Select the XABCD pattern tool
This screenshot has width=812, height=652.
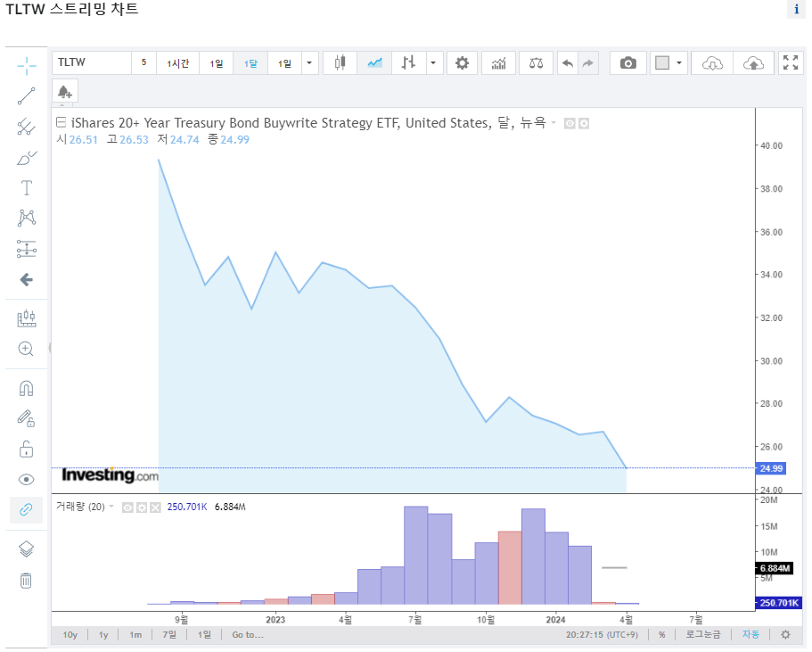tap(27, 218)
